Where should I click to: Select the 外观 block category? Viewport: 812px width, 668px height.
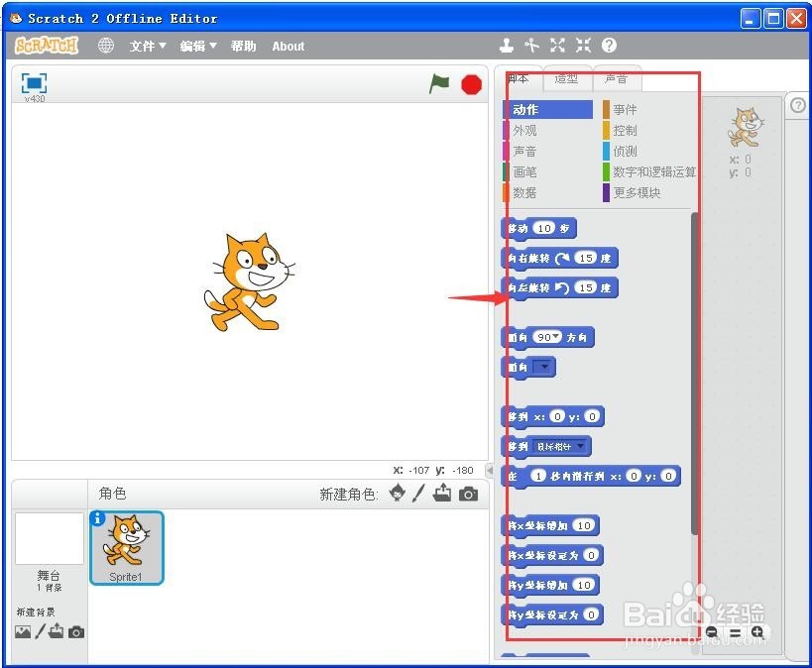pos(547,131)
